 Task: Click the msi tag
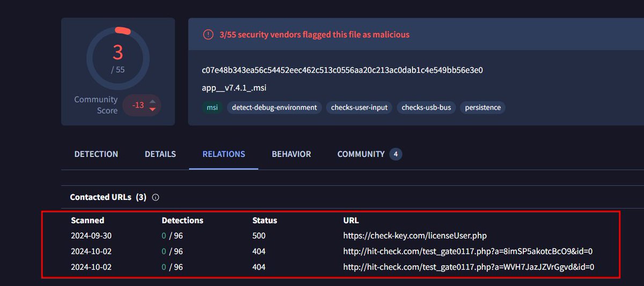pos(213,108)
